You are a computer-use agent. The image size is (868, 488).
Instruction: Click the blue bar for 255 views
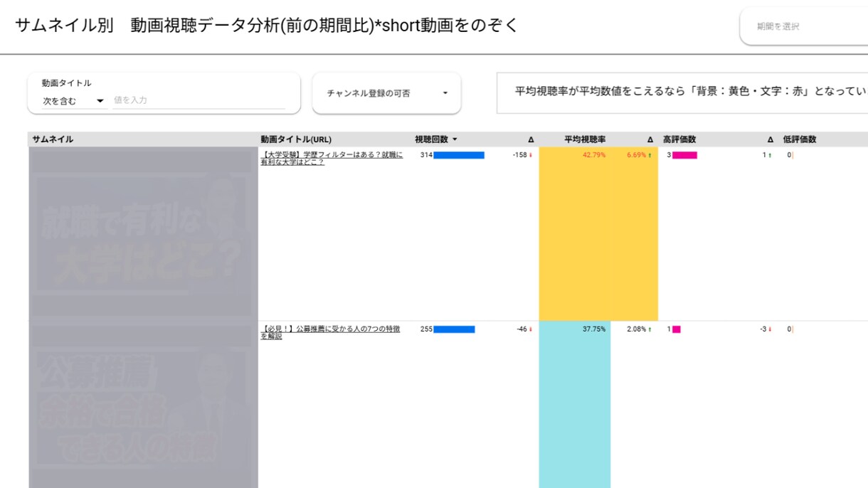click(454, 329)
